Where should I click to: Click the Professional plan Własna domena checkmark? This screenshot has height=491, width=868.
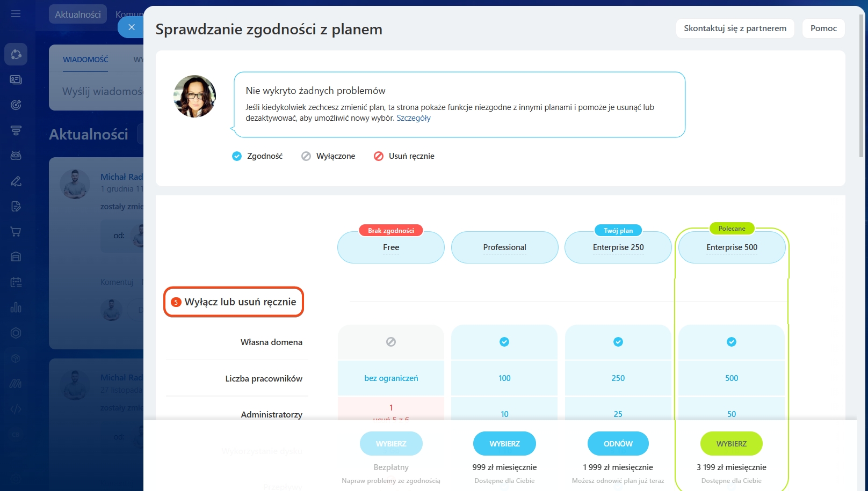point(504,342)
